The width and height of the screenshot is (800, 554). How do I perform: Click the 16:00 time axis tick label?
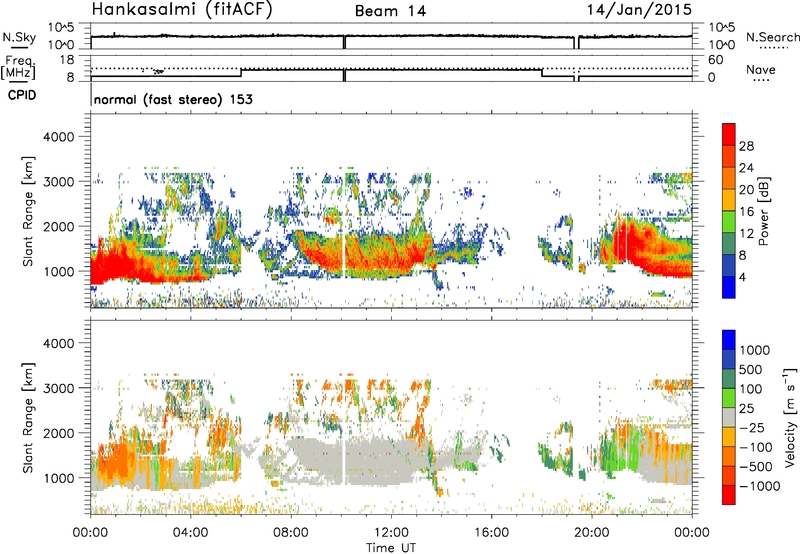pos(491,533)
